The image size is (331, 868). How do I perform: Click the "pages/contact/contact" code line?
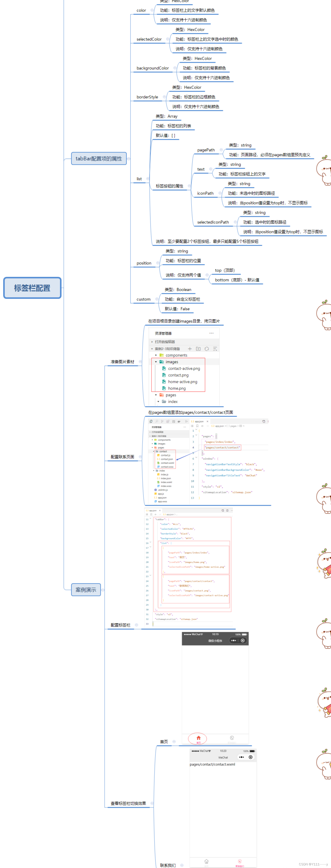pyautogui.click(x=222, y=448)
